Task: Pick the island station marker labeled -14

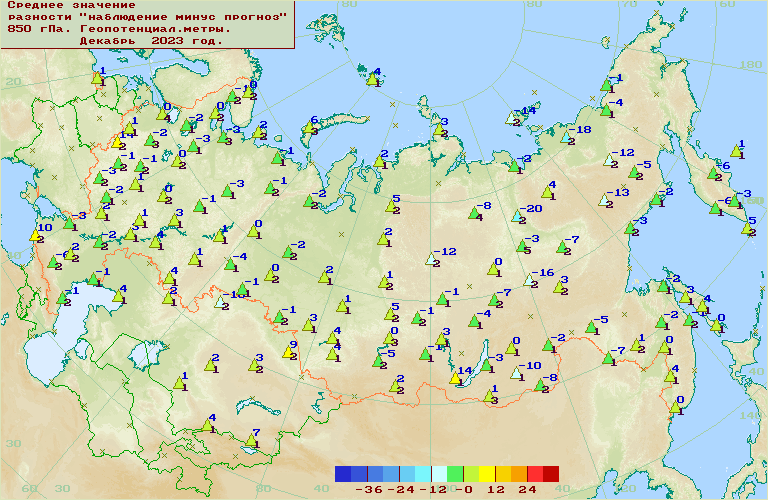Action: [x=511, y=118]
